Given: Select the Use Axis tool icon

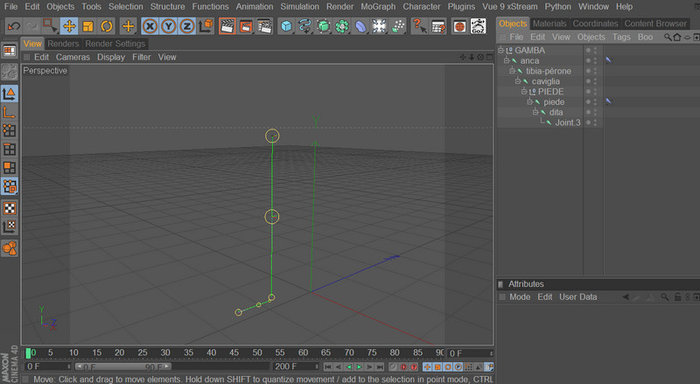Looking at the screenshot, I should [x=9, y=112].
